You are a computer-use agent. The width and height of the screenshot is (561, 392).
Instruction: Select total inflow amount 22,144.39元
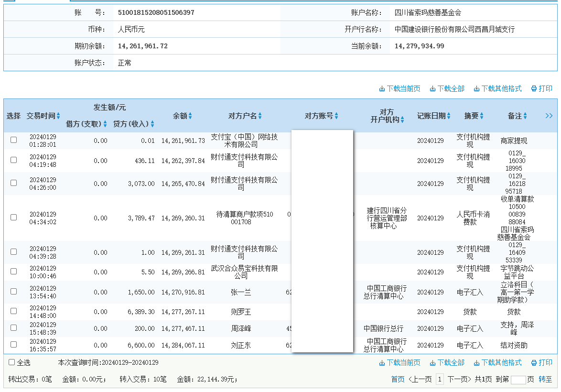[x=216, y=379]
